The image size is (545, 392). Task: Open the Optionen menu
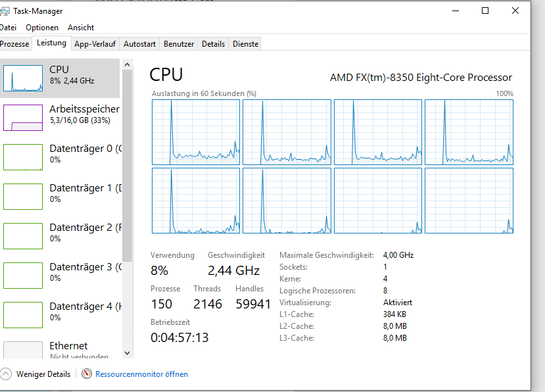[41, 28]
